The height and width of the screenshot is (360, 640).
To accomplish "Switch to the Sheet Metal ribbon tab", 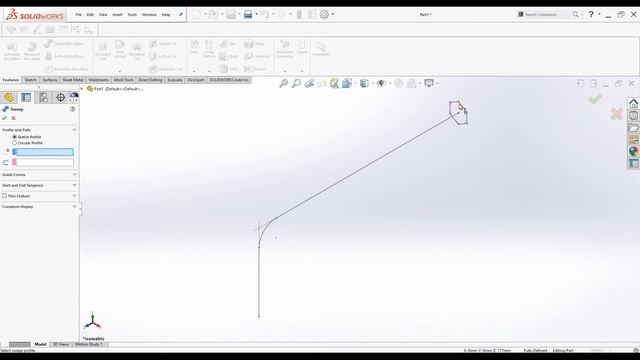I will pos(73,80).
